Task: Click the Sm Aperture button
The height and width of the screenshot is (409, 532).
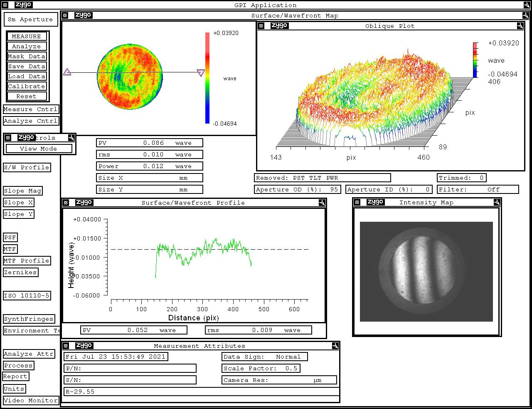Action: (30, 19)
